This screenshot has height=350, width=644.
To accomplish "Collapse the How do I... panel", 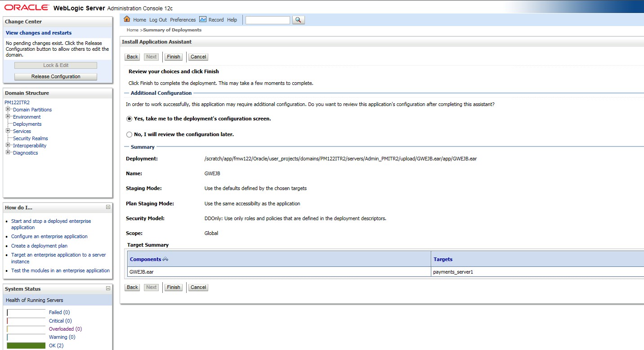I will (x=108, y=207).
